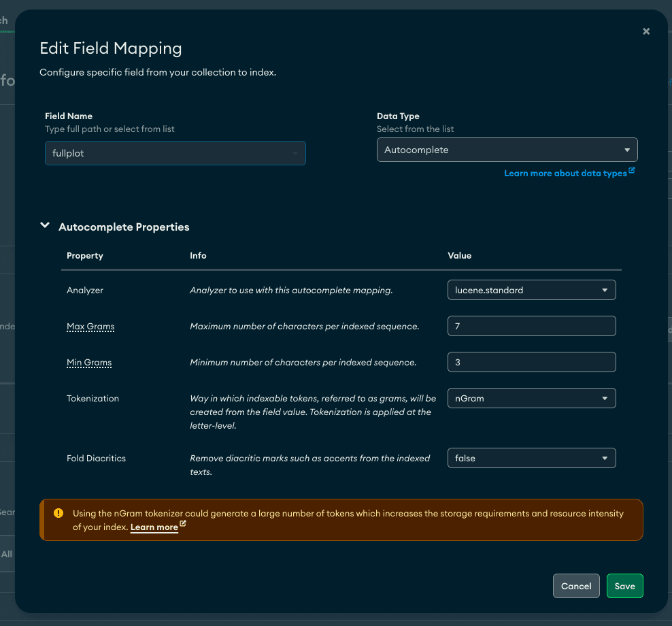
Task: Select the Min Grams value field showing 3
Action: [531, 362]
